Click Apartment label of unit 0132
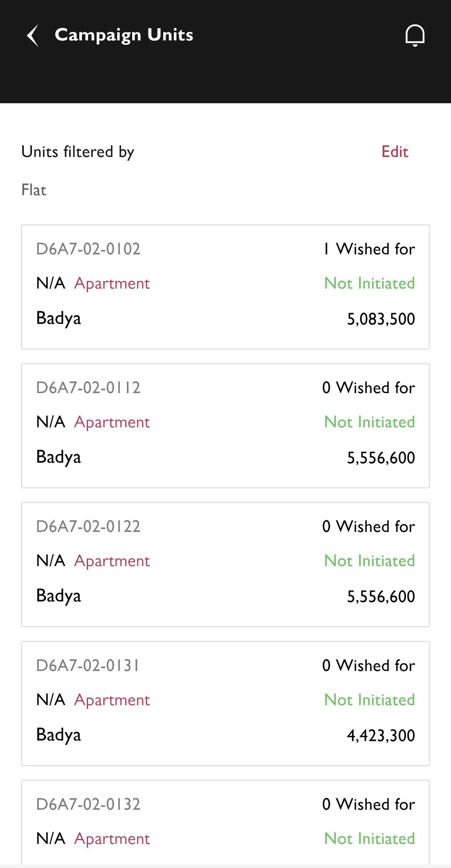The image size is (451, 868). coord(112,839)
